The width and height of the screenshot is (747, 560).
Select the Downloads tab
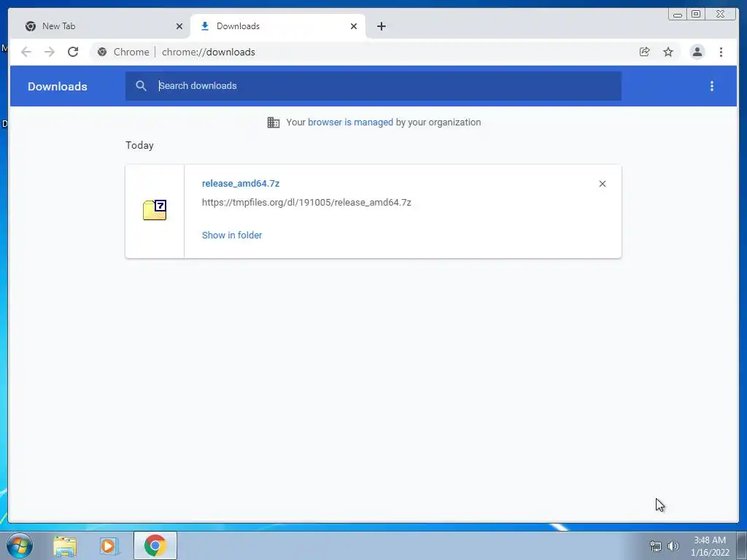coord(278,26)
